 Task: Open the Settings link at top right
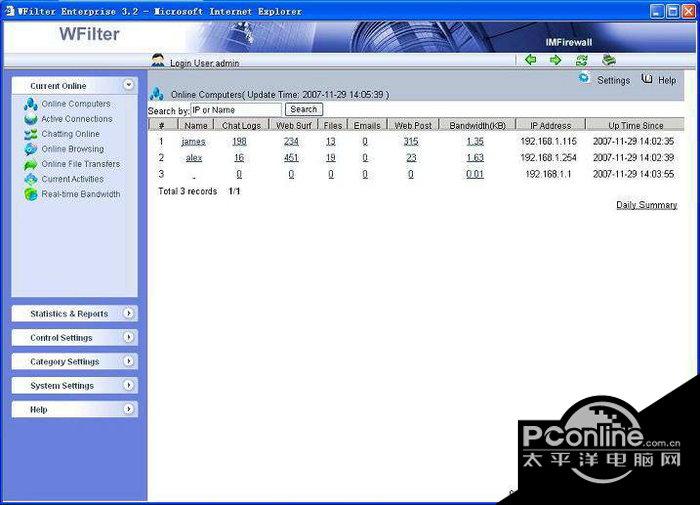613,80
